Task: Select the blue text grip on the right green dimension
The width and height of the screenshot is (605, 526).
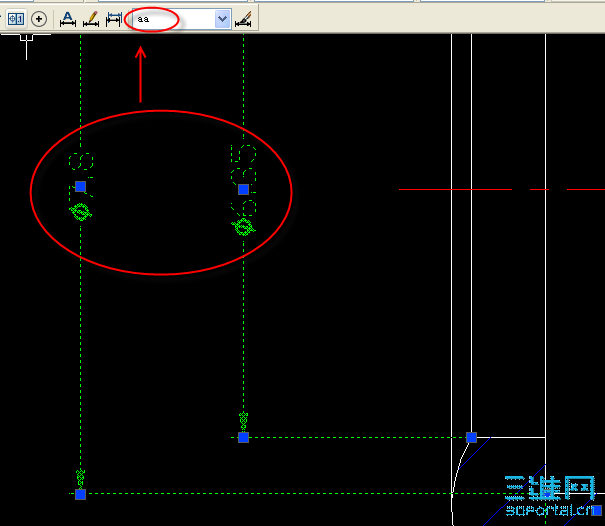Action: [x=243, y=189]
